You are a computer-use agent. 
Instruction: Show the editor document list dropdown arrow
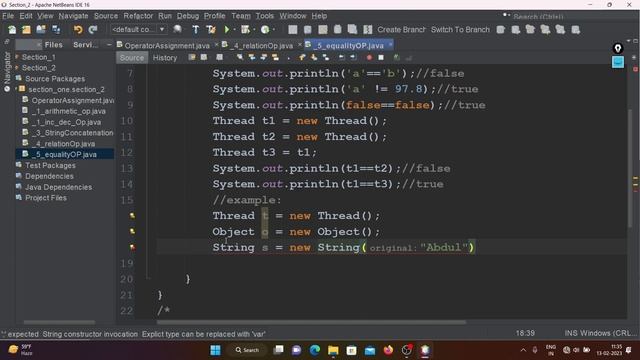pos(629,41)
